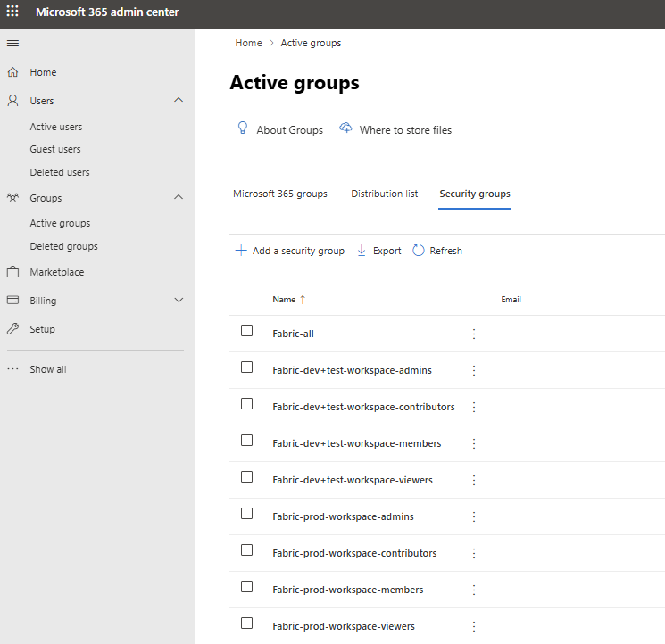Open more actions for Fabric-prod-workspace-contributors
This screenshot has width=665, height=644.
pyautogui.click(x=474, y=553)
